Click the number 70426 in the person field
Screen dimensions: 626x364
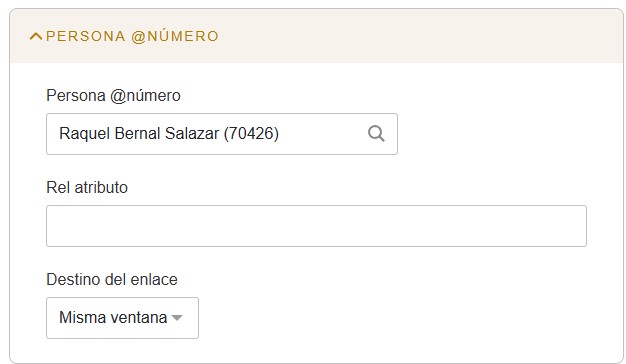pyautogui.click(x=251, y=133)
